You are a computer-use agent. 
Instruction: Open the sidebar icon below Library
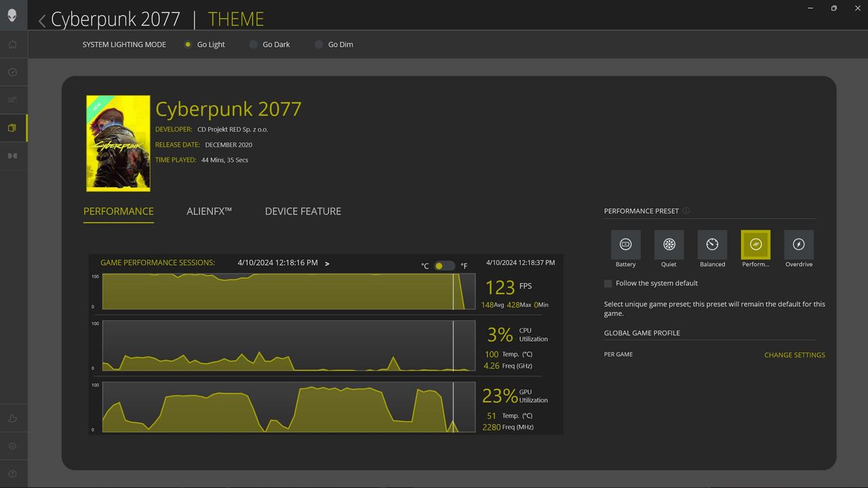click(12, 155)
